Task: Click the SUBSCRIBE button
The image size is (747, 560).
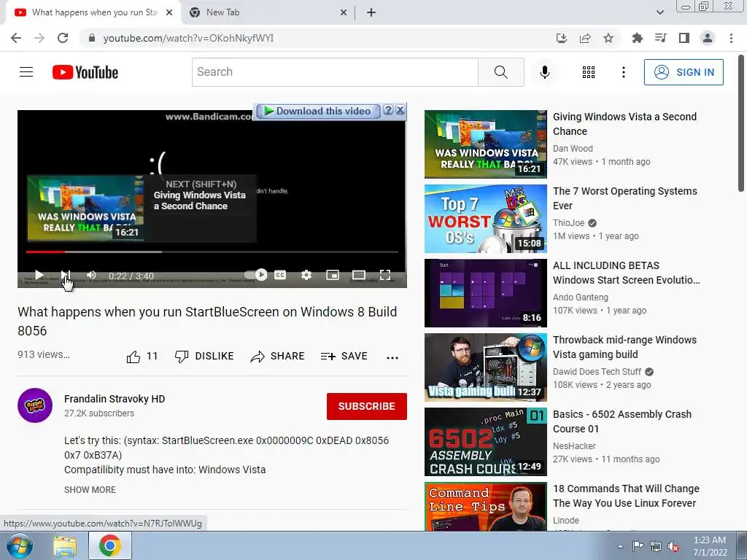Action: tap(366, 406)
